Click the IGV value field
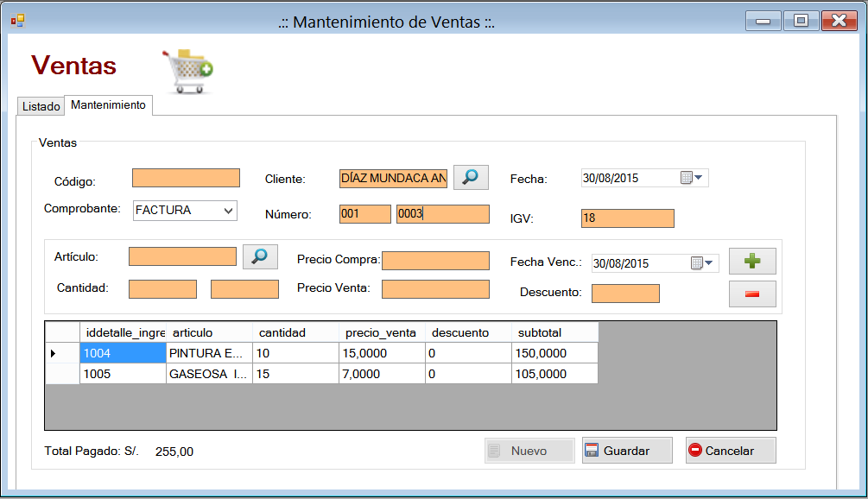 click(x=628, y=218)
